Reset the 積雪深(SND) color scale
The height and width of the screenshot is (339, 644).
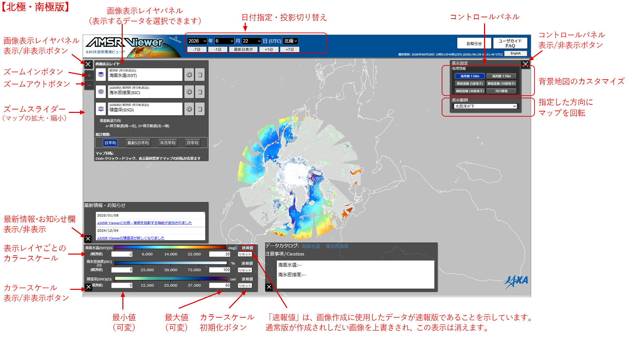coord(245,286)
